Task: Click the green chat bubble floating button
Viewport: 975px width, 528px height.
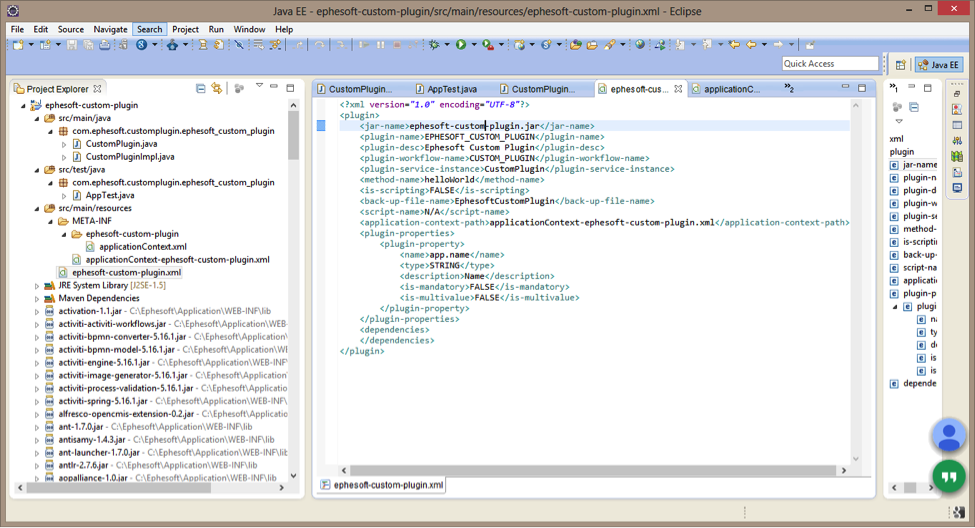Action: coord(949,476)
